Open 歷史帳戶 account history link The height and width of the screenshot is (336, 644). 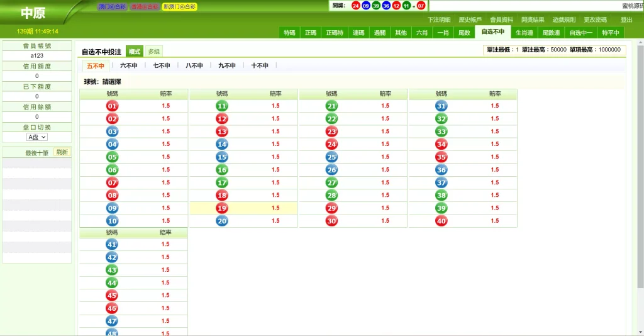[470, 20]
